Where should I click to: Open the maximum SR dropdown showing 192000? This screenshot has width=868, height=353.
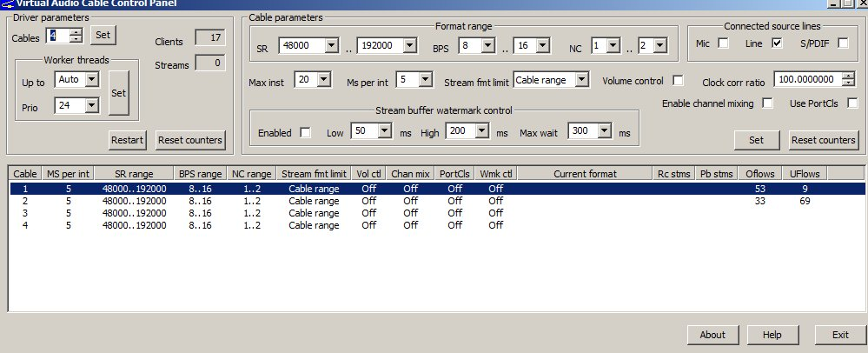pos(409,45)
